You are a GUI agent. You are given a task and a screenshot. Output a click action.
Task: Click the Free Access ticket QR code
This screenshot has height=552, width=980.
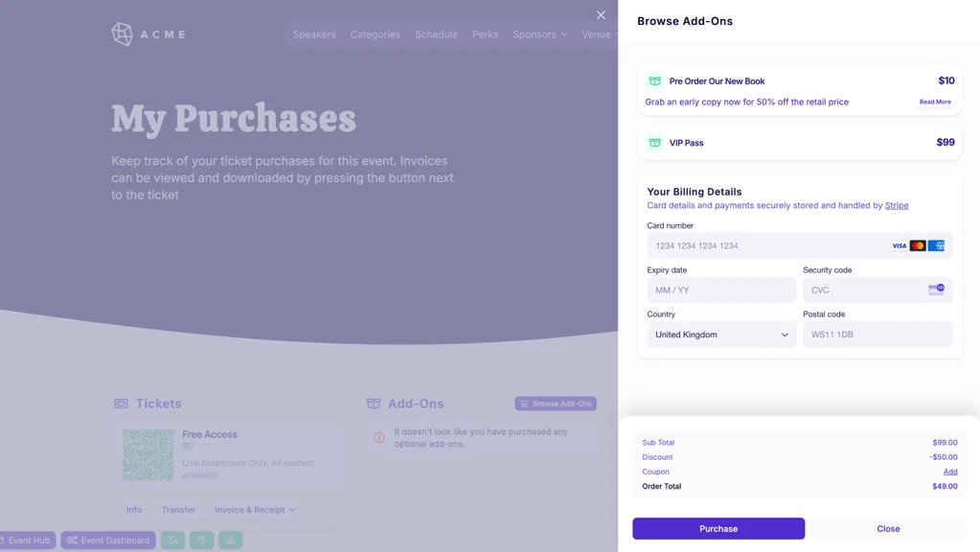click(148, 454)
